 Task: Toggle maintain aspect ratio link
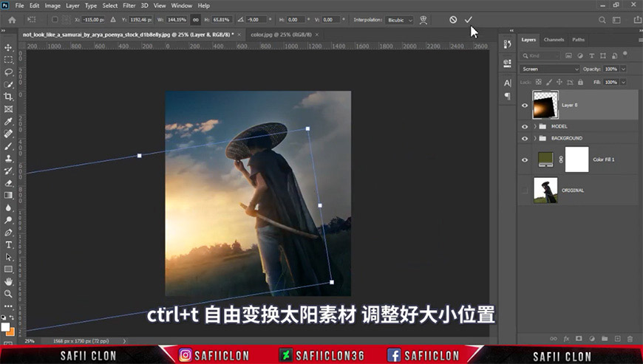tap(196, 20)
